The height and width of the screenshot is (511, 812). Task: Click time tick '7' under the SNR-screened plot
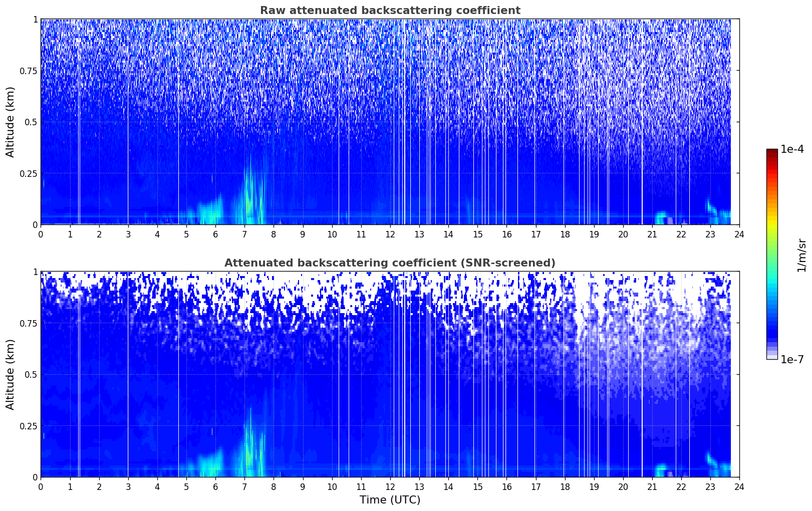(244, 486)
